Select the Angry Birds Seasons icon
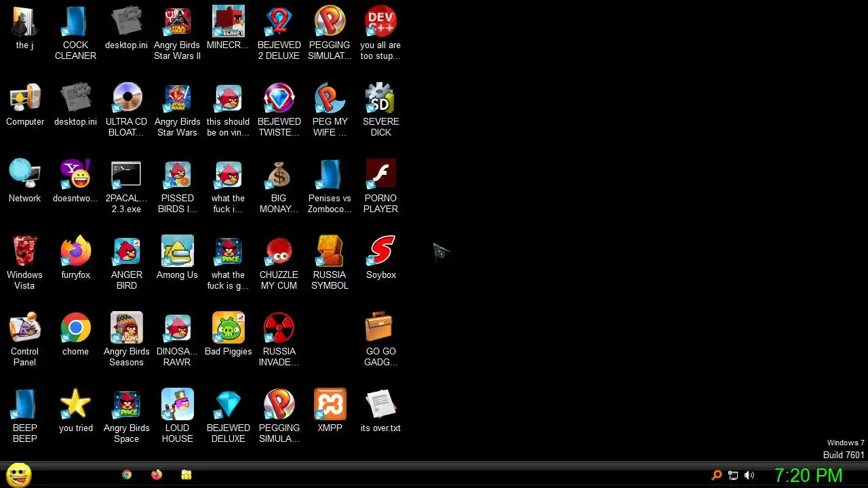The height and width of the screenshot is (488, 868). (126, 328)
